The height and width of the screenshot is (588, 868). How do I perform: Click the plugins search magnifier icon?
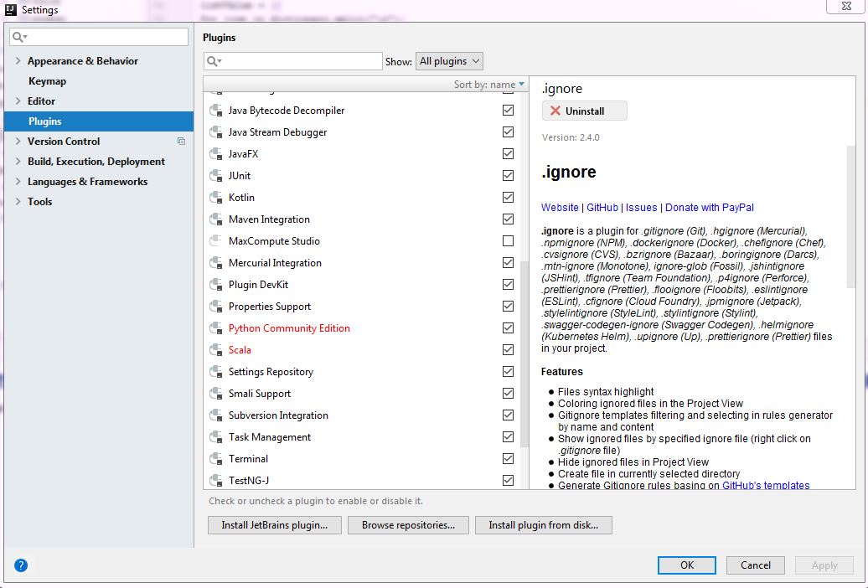214,61
